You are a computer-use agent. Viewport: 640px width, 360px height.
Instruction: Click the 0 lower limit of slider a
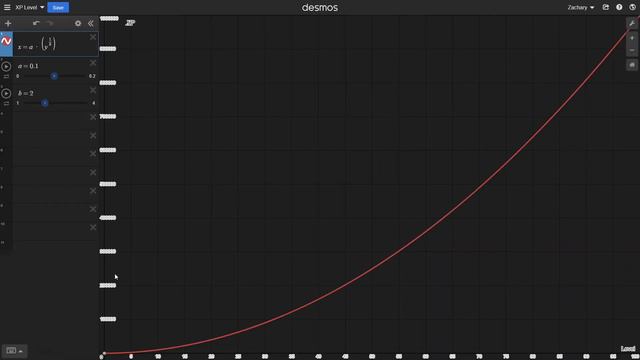pyautogui.click(x=18, y=76)
